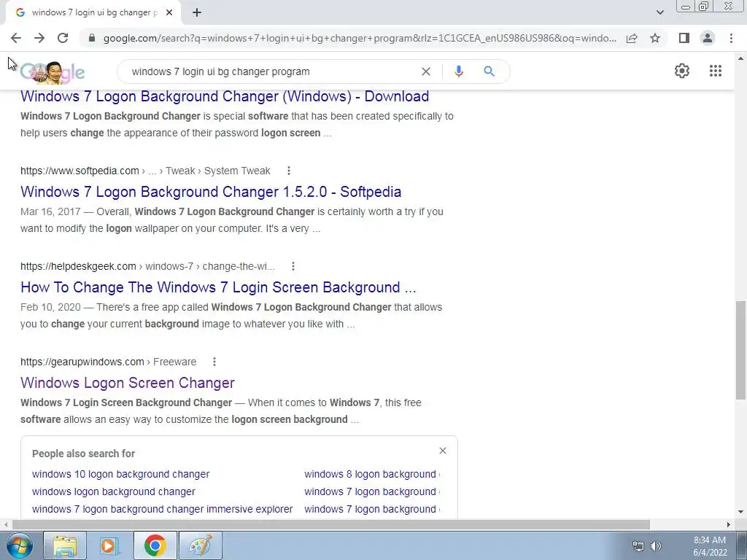
Task: Go back using the browser back arrow
Action: pos(16,38)
